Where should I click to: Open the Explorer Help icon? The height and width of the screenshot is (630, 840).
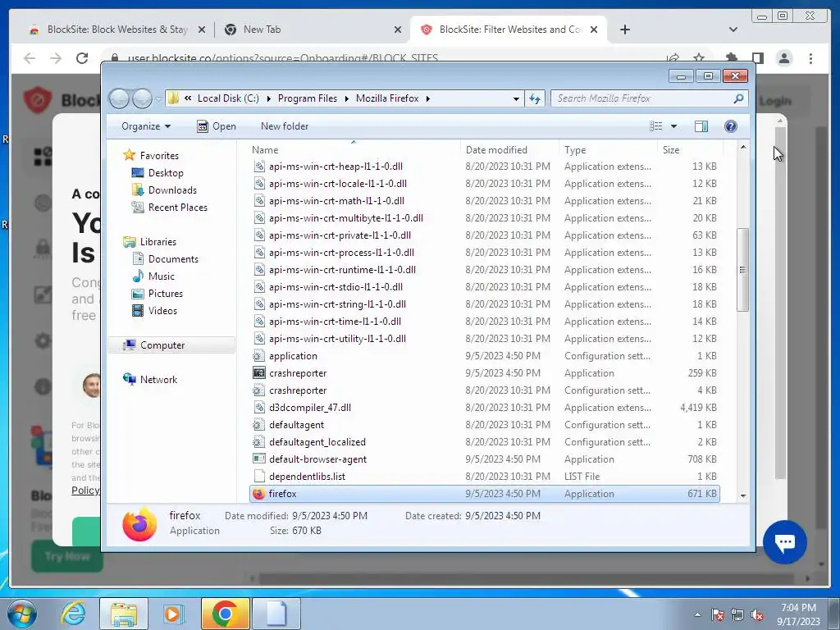pos(731,126)
